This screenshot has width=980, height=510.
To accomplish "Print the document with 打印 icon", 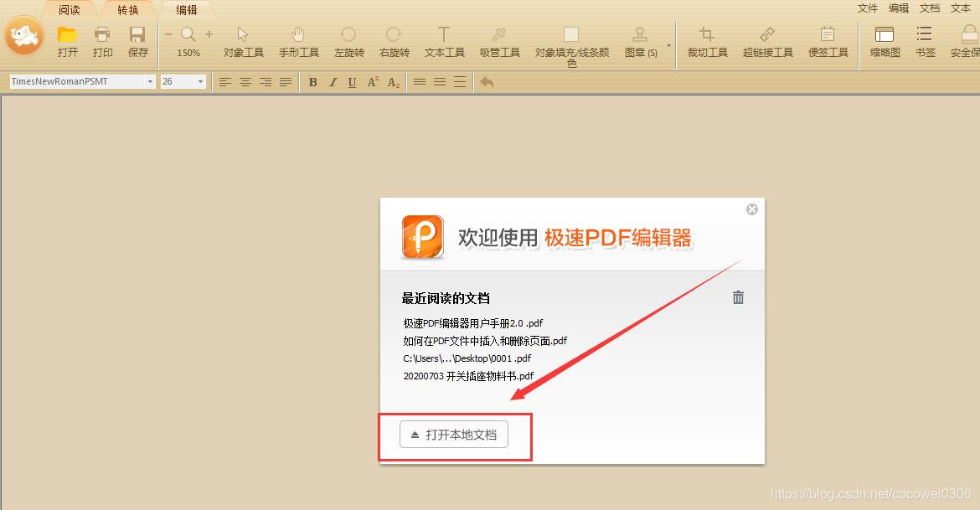I will (x=102, y=41).
